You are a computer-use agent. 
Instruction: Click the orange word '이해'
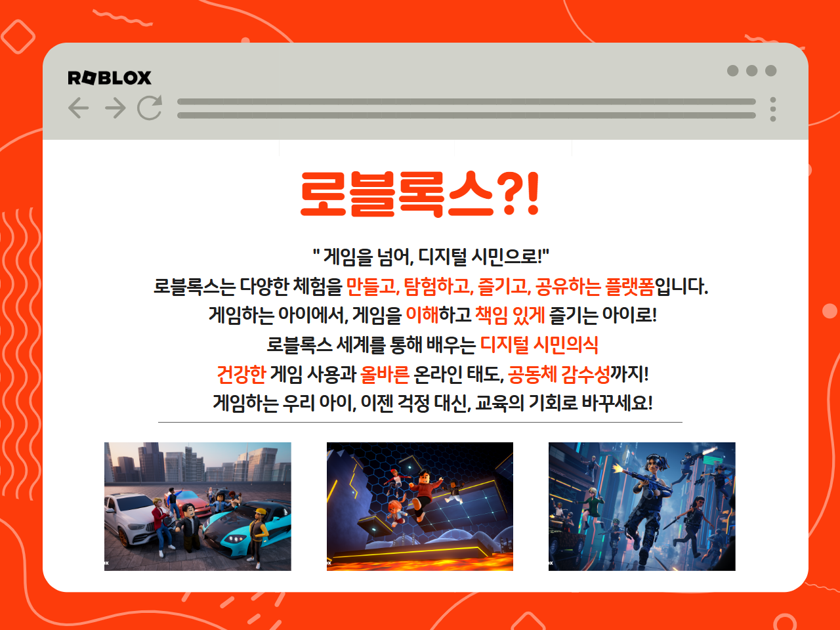(x=422, y=315)
